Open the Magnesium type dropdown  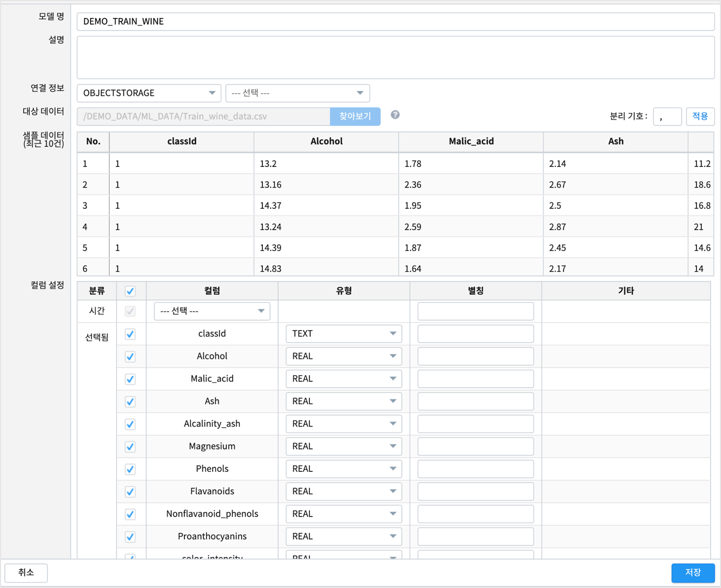coord(344,446)
